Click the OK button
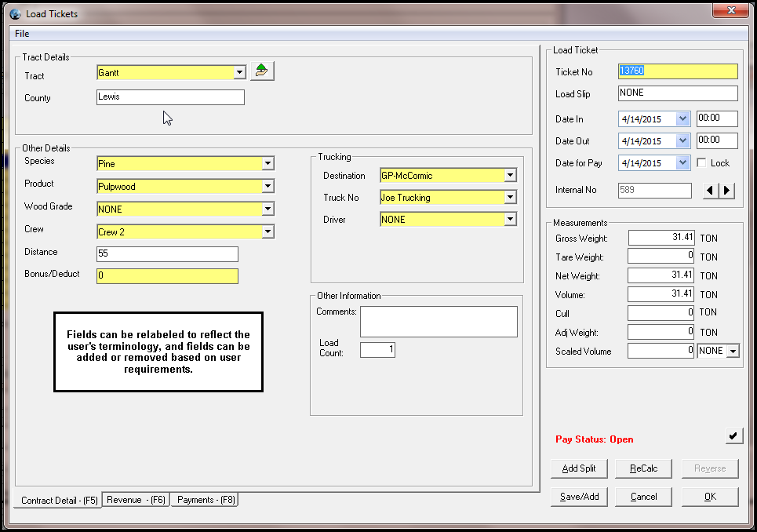 [x=710, y=497]
